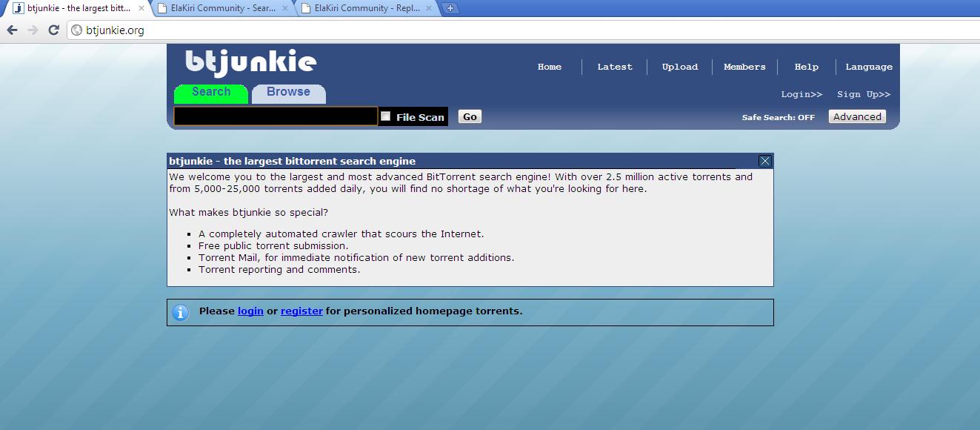Click the welcome box title heading
The width and height of the screenshot is (980, 430).
coord(292,161)
